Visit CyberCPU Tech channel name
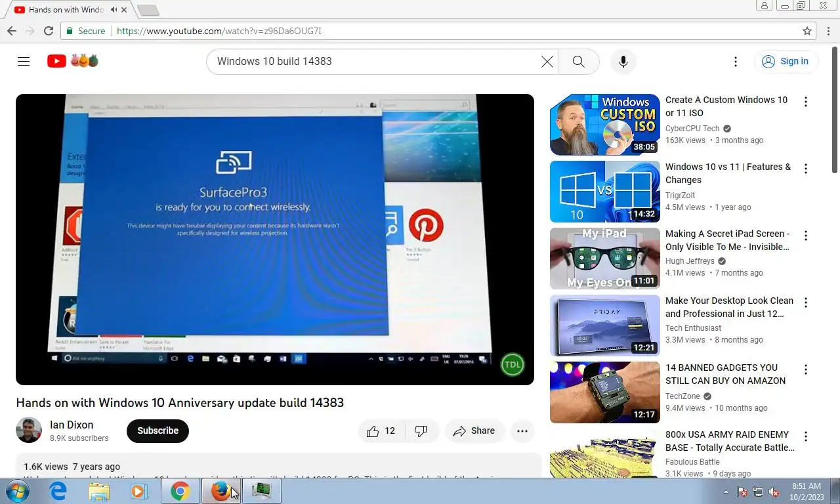 point(692,129)
